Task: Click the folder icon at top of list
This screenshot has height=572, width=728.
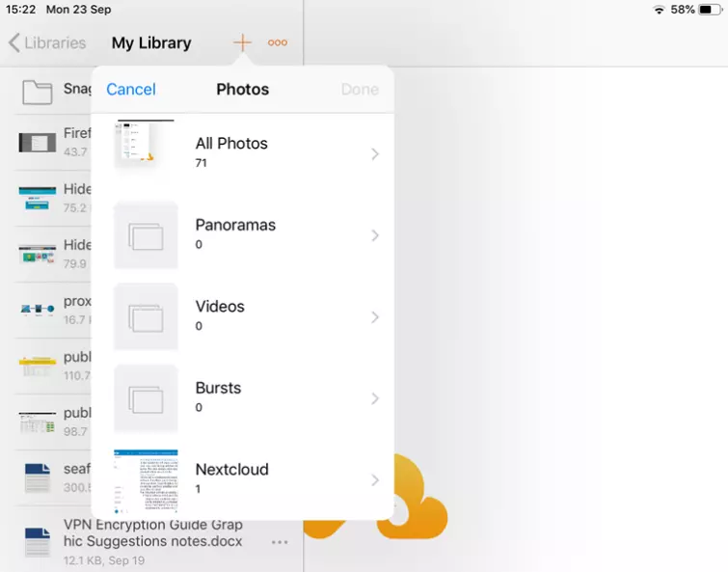Action: click(x=37, y=92)
